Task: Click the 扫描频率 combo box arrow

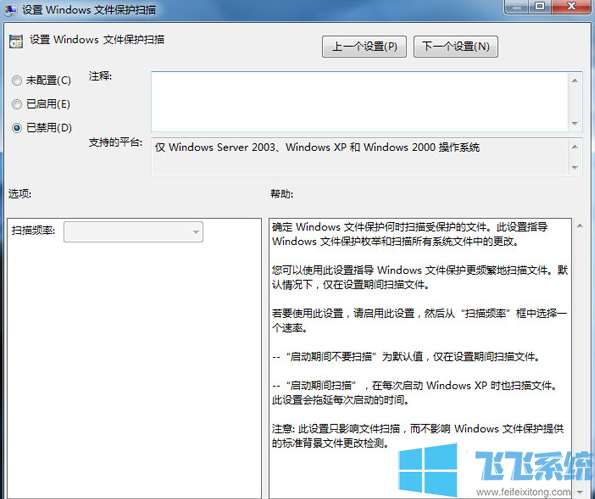Action: tap(196, 232)
